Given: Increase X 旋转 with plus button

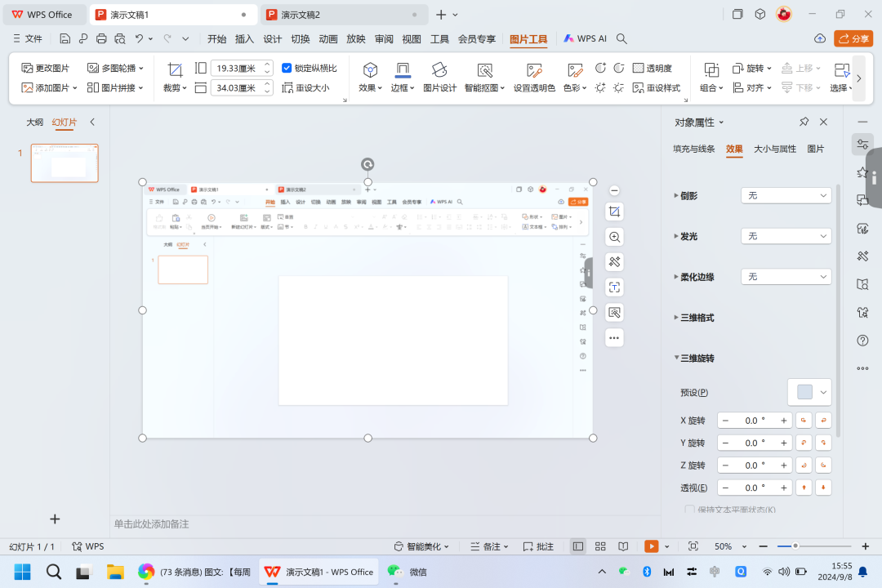Looking at the screenshot, I should coord(783,421).
